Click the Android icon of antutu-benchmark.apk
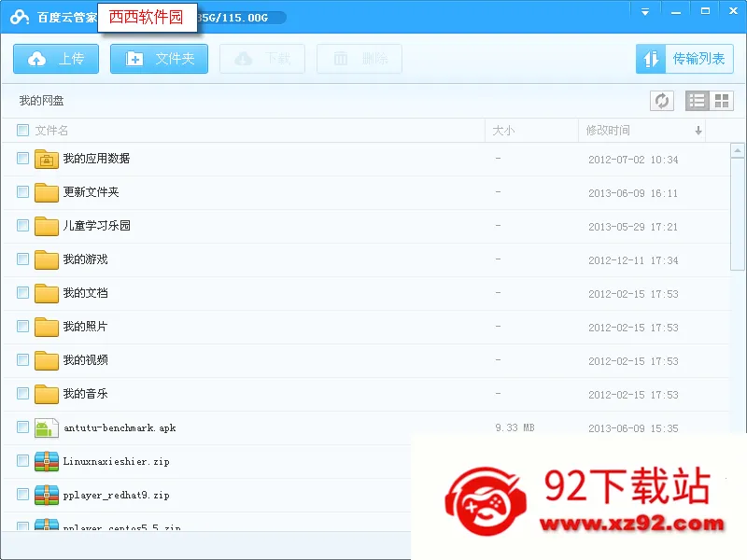 pos(46,427)
